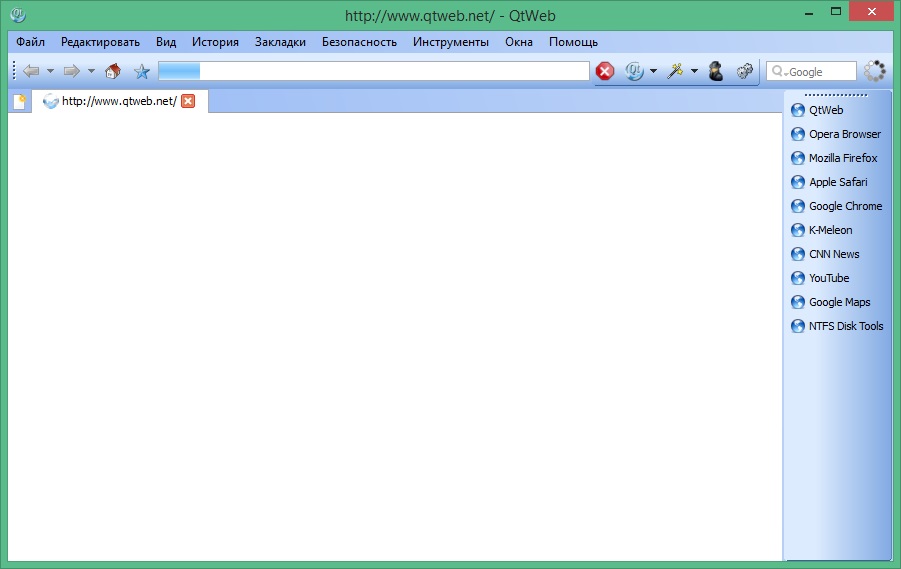This screenshot has height=569, width=901.
Task: Toggle private browsing spy icon
Action: coord(715,71)
